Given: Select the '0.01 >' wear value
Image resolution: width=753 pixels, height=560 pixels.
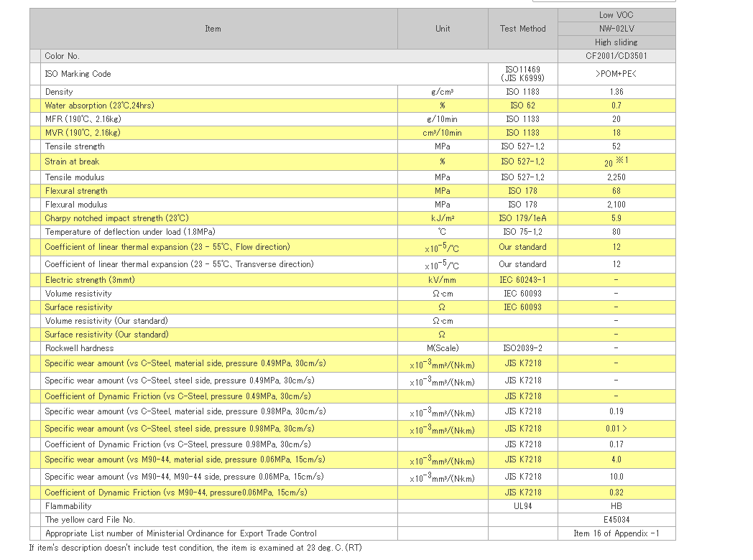Looking at the screenshot, I should pyautogui.click(x=616, y=429).
